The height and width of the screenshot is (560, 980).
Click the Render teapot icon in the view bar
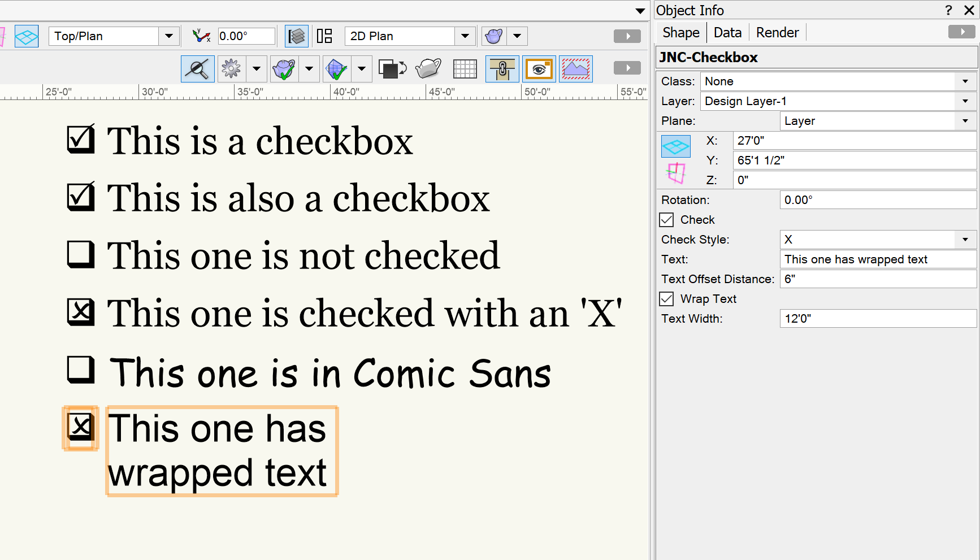pos(492,36)
